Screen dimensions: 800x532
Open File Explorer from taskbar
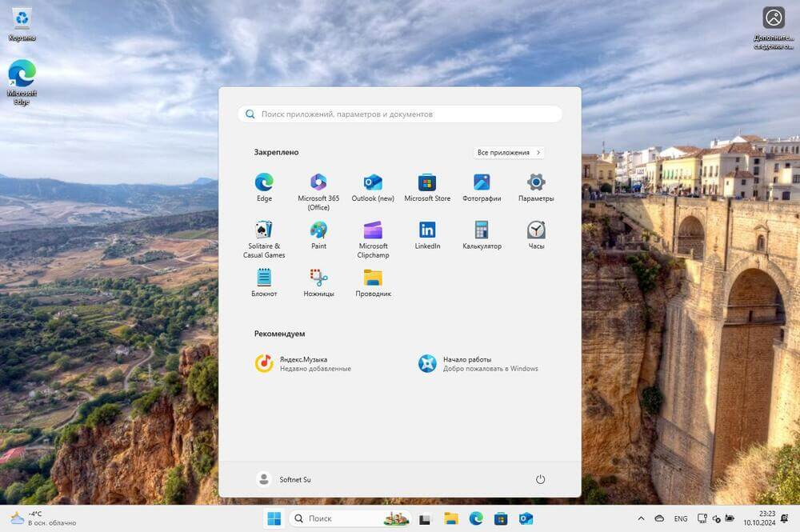(x=451, y=518)
